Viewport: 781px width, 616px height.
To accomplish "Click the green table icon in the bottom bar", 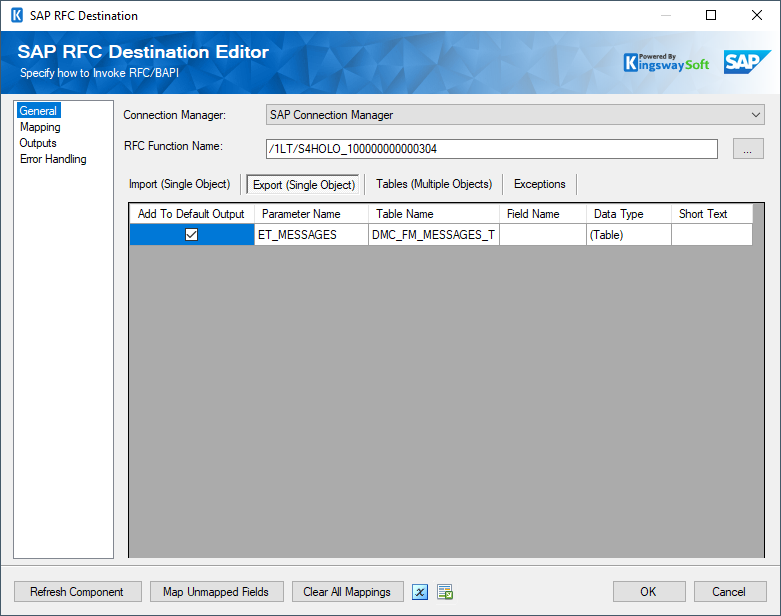I will (x=445, y=592).
